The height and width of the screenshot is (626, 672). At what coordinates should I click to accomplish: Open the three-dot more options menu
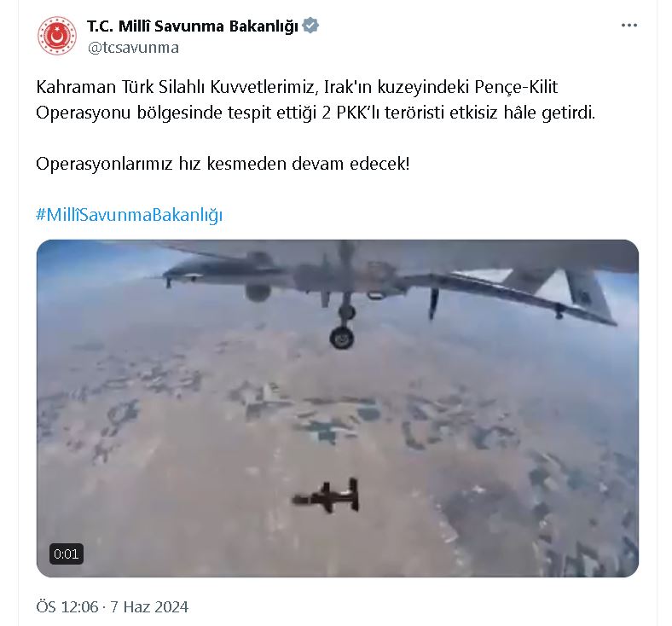point(629,26)
